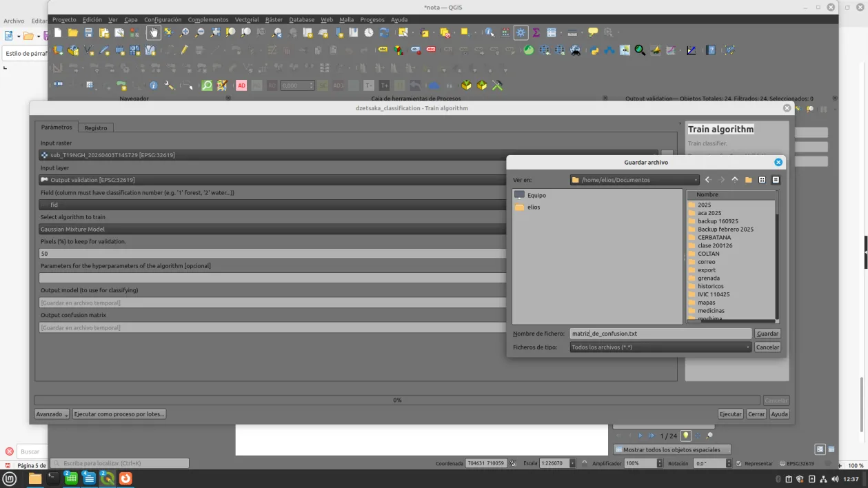868x488 pixels.
Task: Open the terminal from taskbar
Action: click(53, 478)
